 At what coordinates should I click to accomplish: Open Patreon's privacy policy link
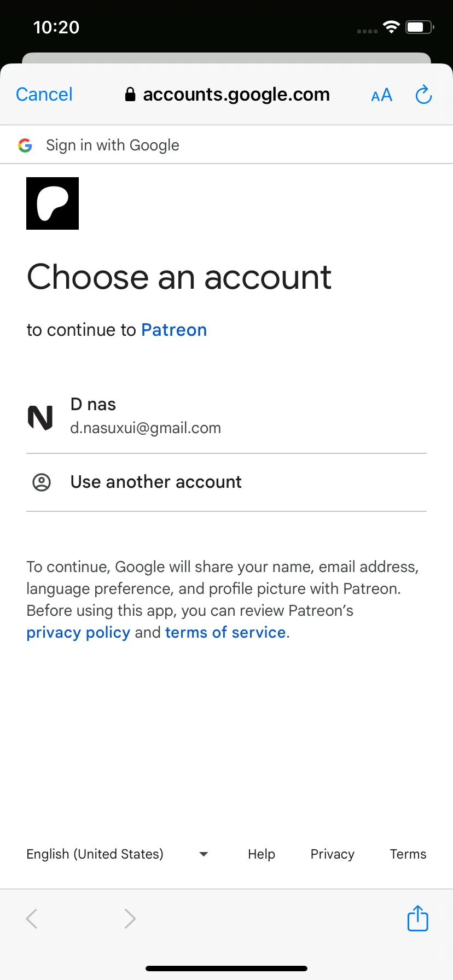[78, 632]
